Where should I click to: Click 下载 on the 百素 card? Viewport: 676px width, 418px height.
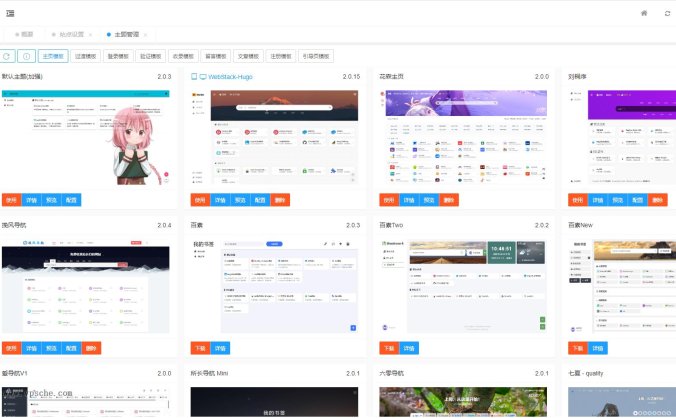coord(200,348)
